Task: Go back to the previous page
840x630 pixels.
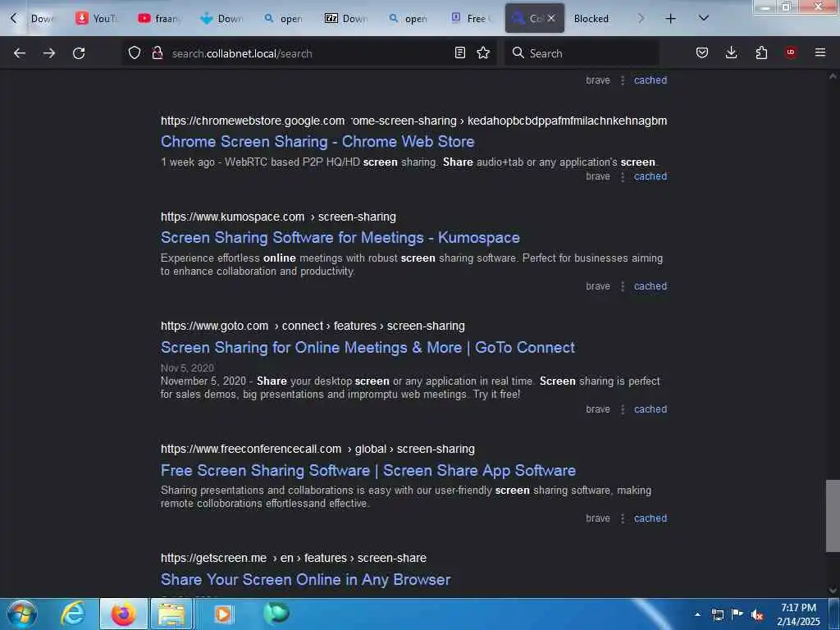Action: (20, 53)
